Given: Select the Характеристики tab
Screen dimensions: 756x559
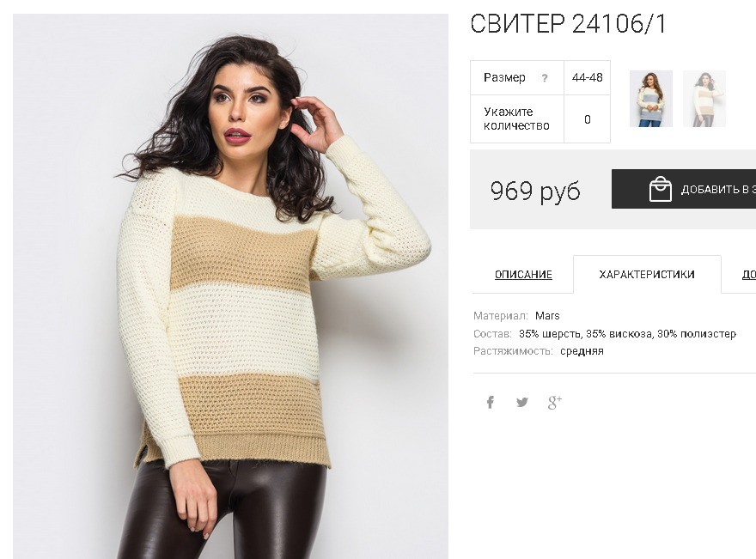Looking at the screenshot, I should click(x=647, y=274).
